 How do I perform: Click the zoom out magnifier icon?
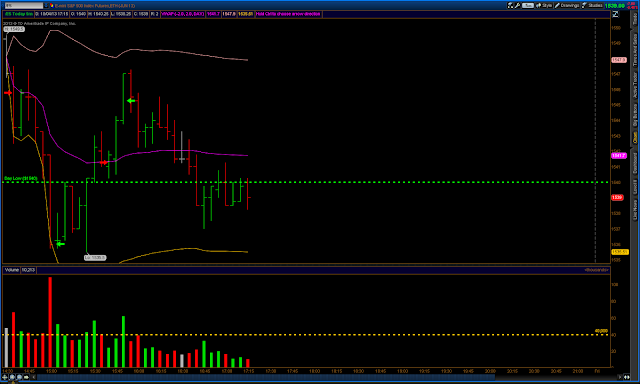point(19,377)
